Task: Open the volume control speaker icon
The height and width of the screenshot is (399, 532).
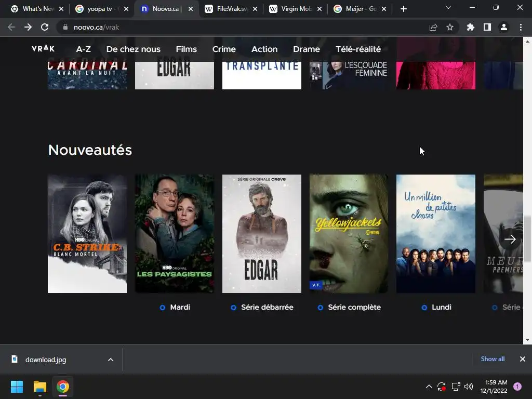Action: pos(469,387)
